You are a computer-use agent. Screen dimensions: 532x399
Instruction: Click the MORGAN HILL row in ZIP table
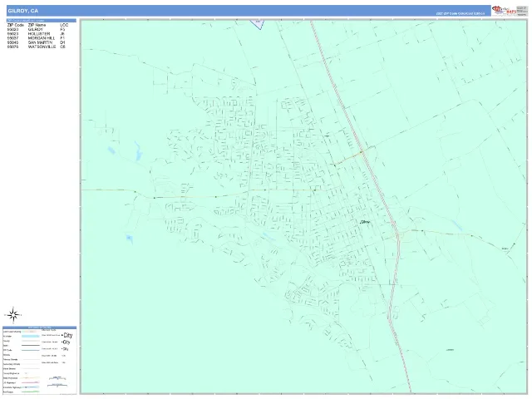37,38
